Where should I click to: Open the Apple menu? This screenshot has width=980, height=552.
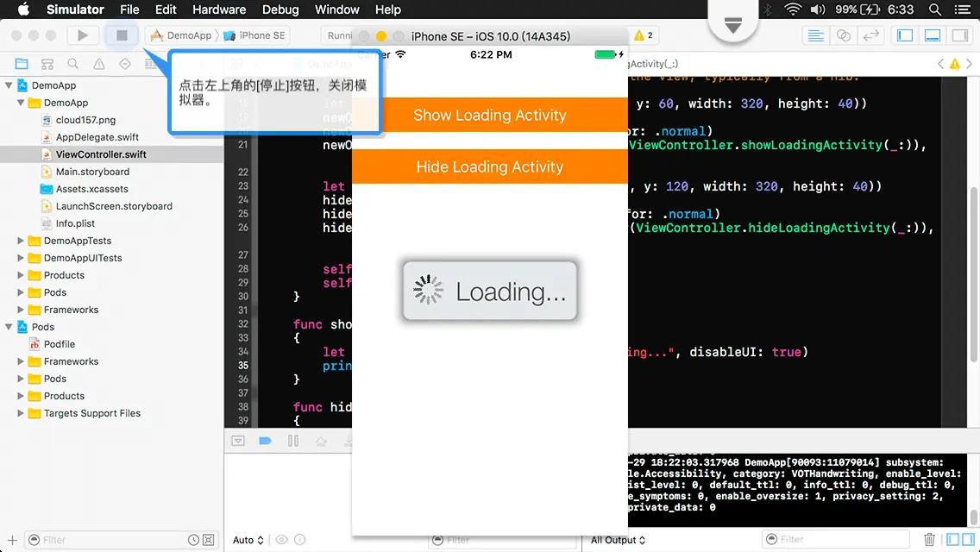tap(23, 9)
